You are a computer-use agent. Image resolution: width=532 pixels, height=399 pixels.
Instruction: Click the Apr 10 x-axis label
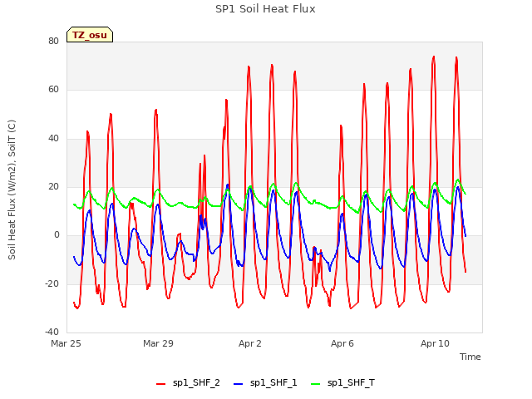tap(435, 343)
